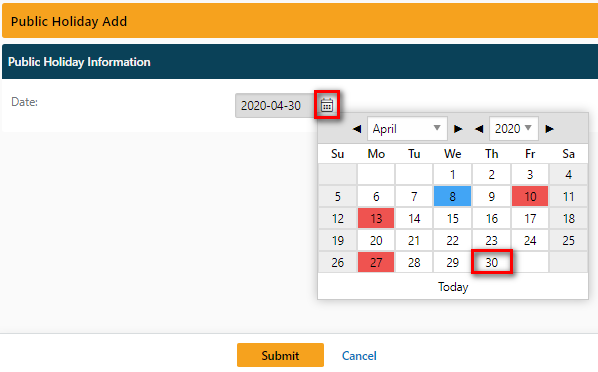Go to next year arrow

549,129
